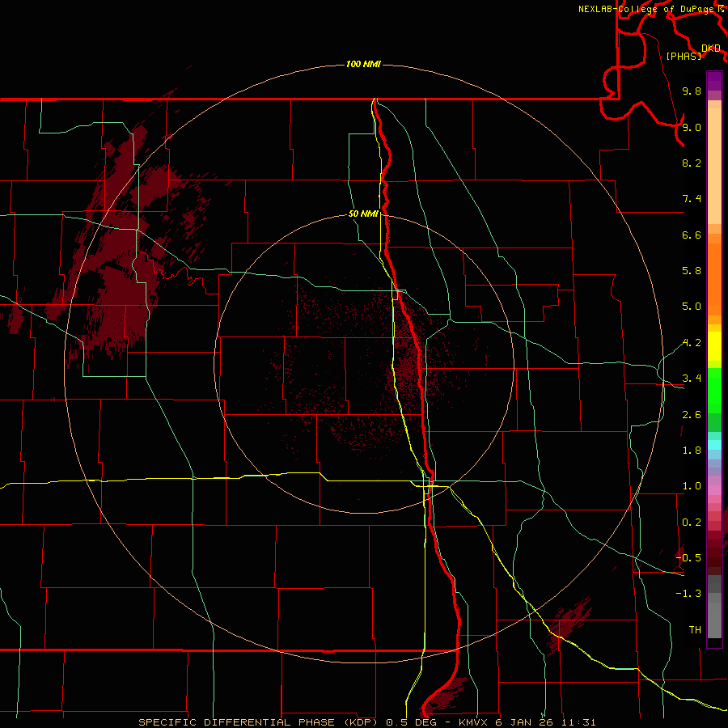Screen dimensions: 728x728
Task: Click the 5.8 scale value
Action: (x=692, y=271)
